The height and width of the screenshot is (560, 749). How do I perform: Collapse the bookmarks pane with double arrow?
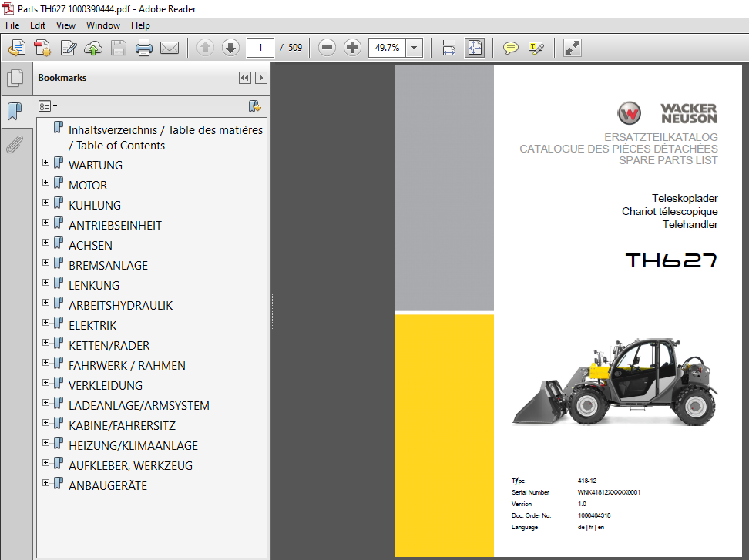click(245, 78)
